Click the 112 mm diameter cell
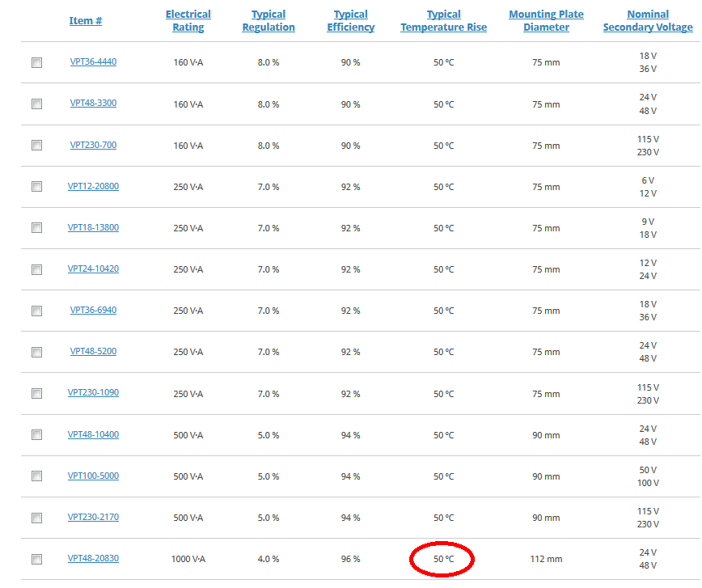 (x=546, y=559)
